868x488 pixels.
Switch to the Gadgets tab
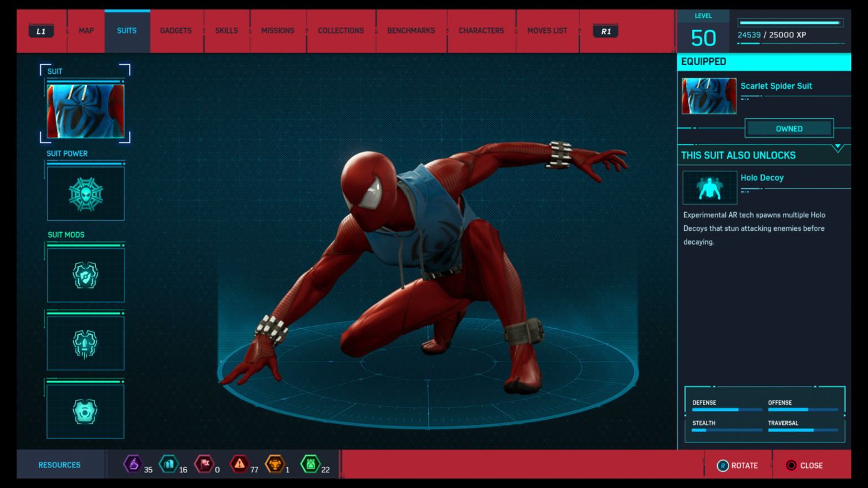coord(176,31)
